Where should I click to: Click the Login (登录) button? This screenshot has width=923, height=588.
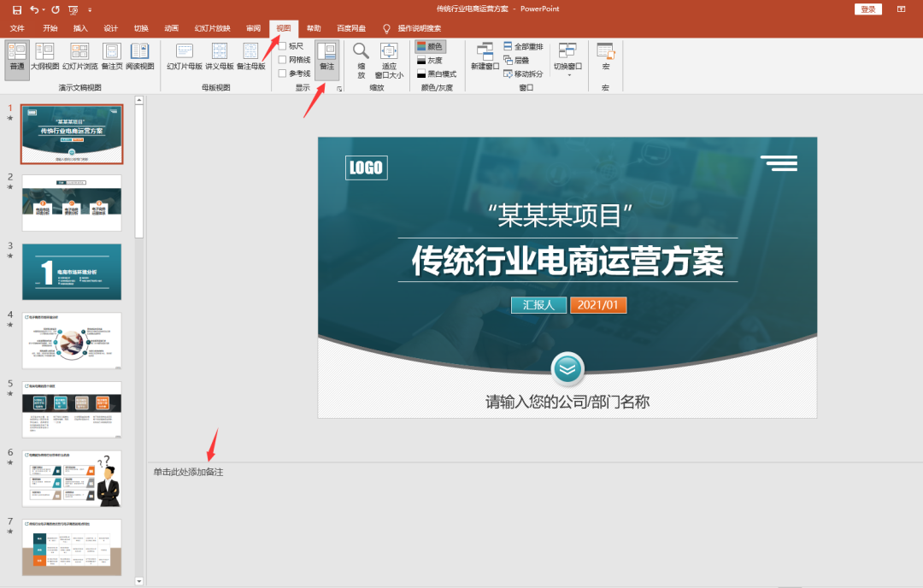[867, 9]
